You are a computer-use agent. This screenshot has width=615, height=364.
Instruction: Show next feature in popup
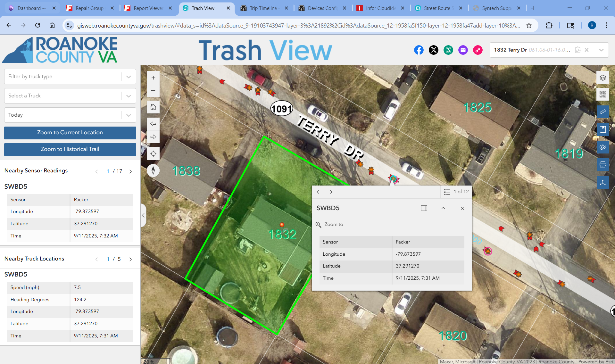pyautogui.click(x=331, y=192)
